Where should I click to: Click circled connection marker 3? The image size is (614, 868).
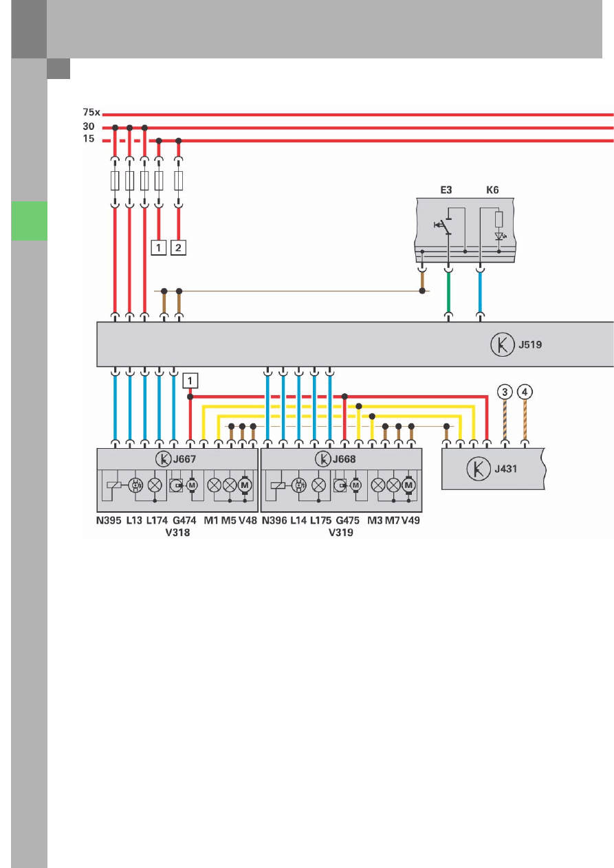click(x=505, y=392)
